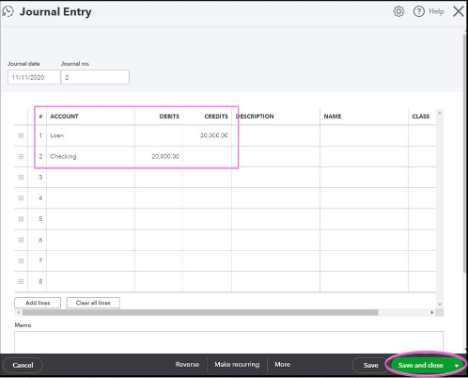Screen dimensions: 468x378
Task: Click the page's main vertical scrollbar
Action: [465, 153]
